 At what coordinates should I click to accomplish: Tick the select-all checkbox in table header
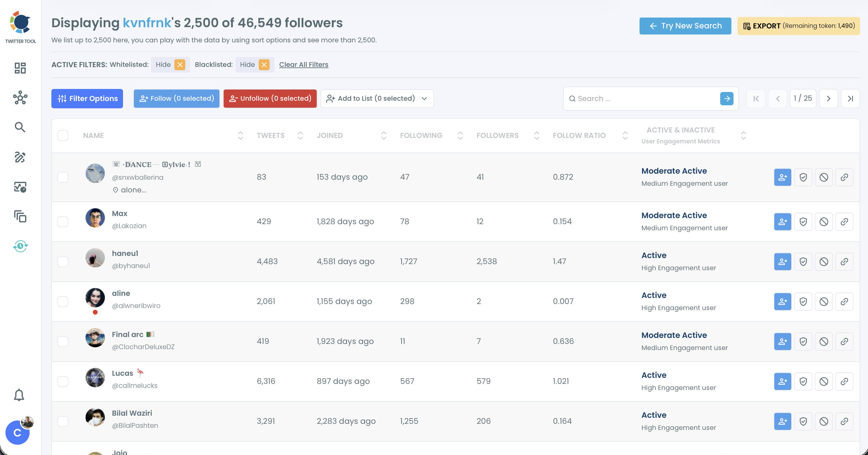(63, 136)
